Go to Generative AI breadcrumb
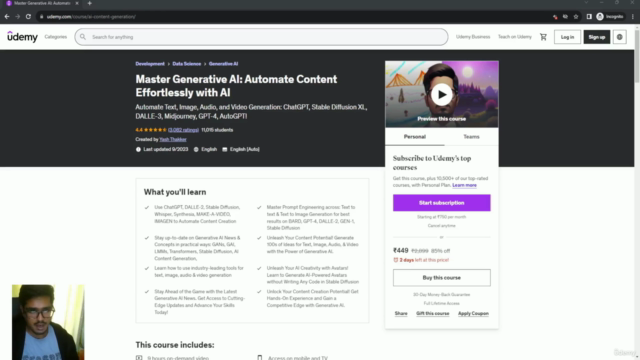Screen dimensions: 640x360 point(223,64)
